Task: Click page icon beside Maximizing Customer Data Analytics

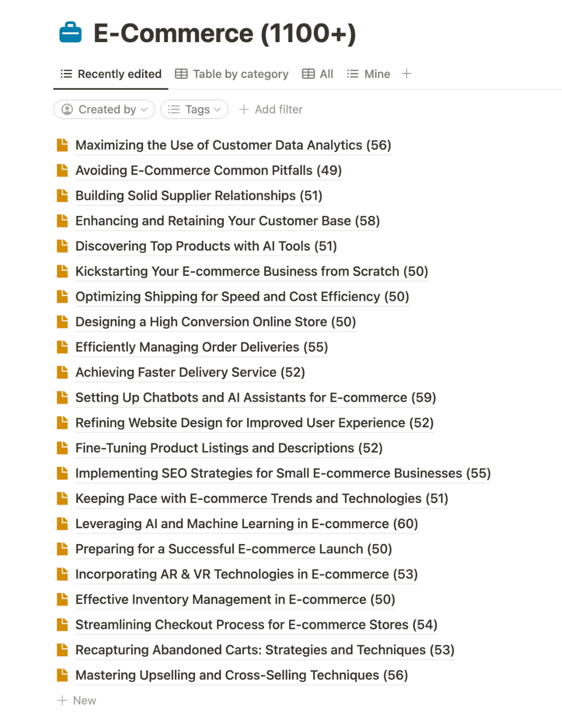Action: click(62, 145)
